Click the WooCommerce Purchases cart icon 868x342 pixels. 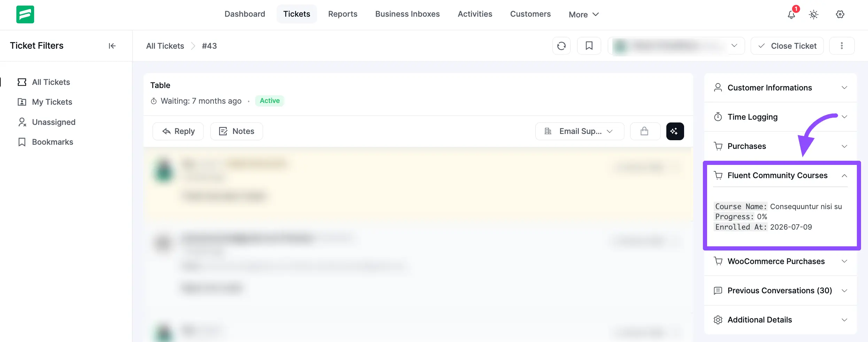pos(718,261)
